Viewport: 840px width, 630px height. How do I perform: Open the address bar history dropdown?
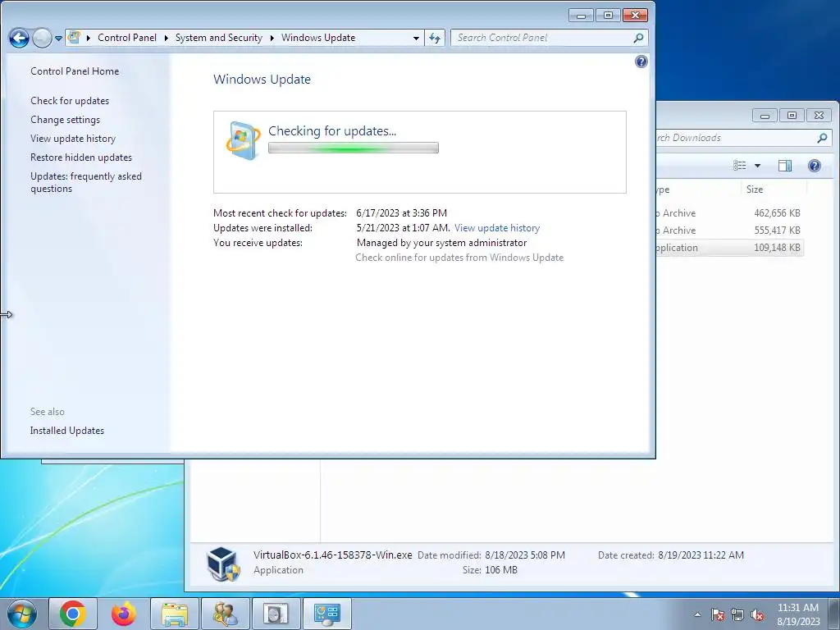pos(416,38)
